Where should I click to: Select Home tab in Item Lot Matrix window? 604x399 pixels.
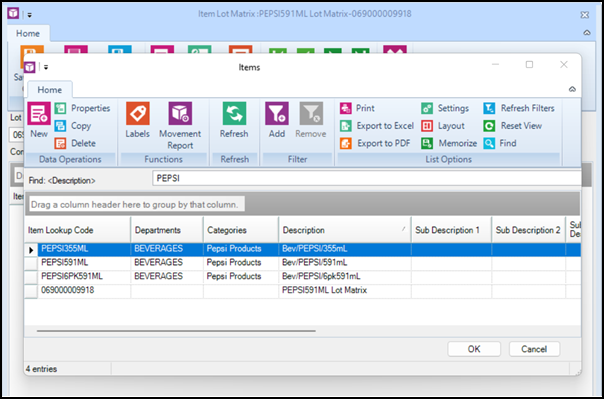click(28, 34)
